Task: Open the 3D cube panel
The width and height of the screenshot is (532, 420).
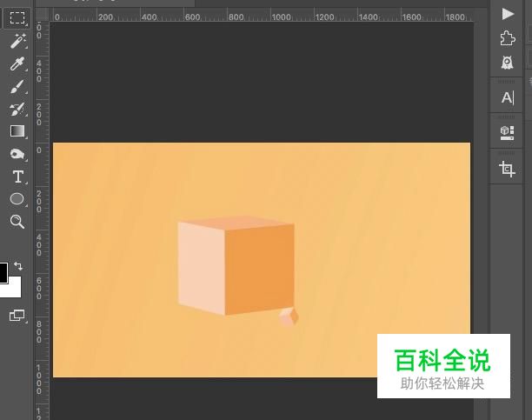Action: coord(508,133)
